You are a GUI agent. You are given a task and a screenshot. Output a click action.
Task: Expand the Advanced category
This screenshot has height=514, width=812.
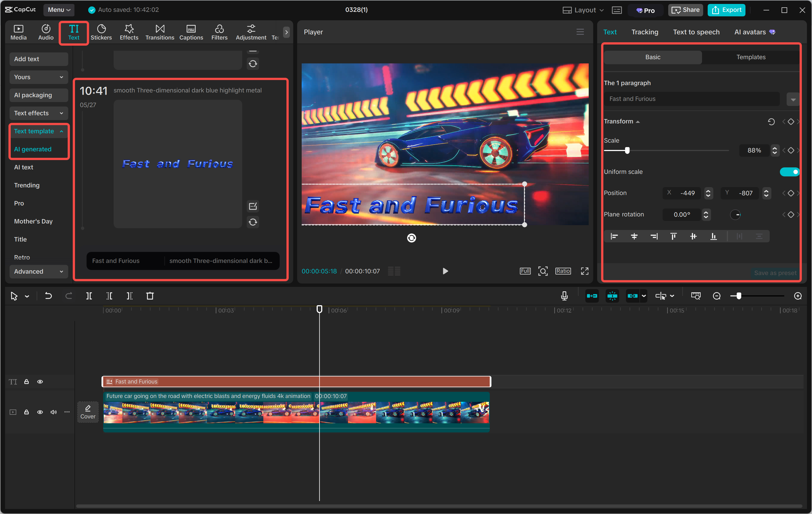(39, 271)
